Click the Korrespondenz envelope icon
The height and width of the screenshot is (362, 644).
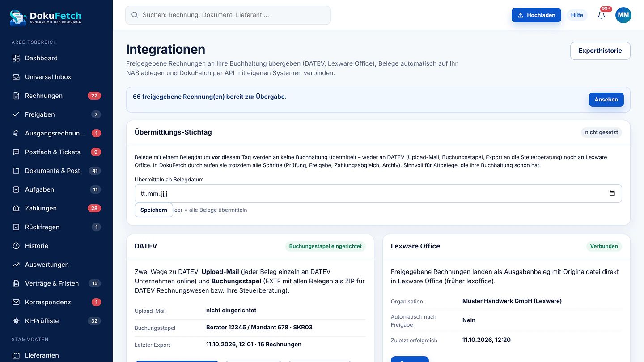coord(16,302)
